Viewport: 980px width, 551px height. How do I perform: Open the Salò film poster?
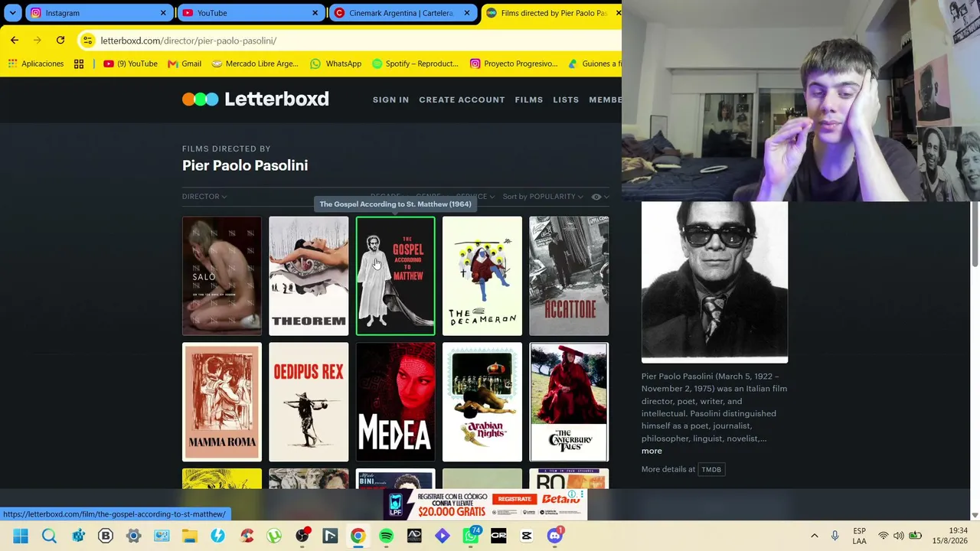coord(222,276)
